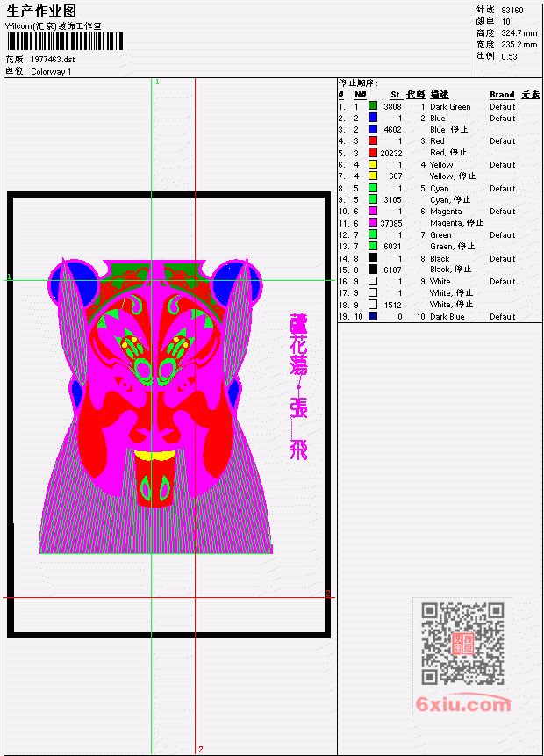Select stitch count '3808' in row 1
This screenshot has width=544, height=756.
coord(392,106)
